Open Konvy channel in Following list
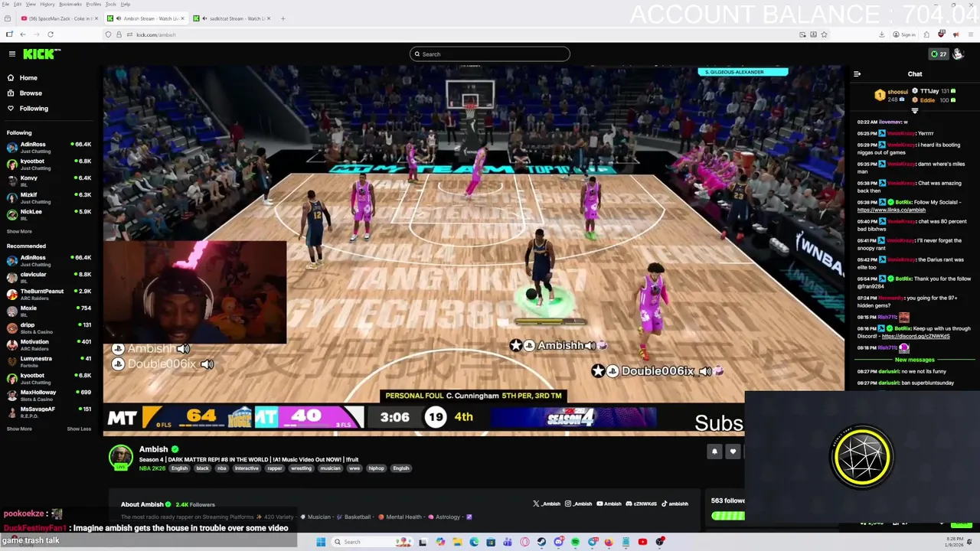Image resolution: width=980 pixels, height=551 pixels. (x=49, y=181)
